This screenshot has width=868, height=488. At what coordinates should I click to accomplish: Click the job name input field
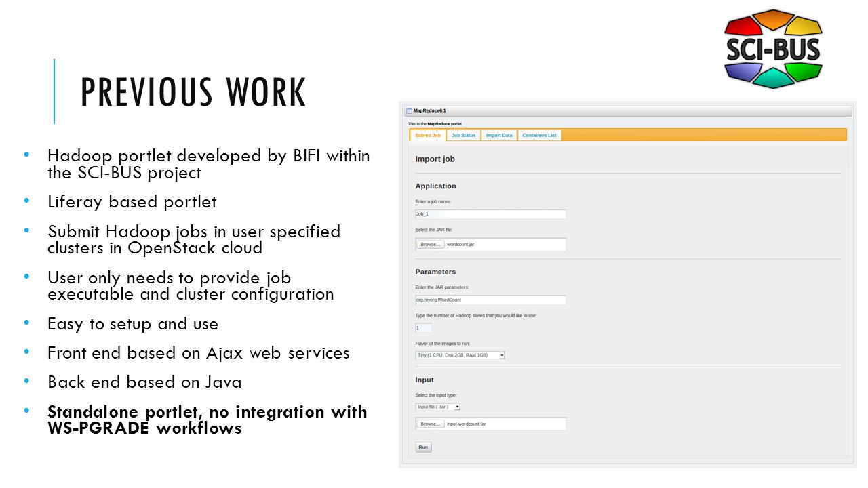[490, 214]
